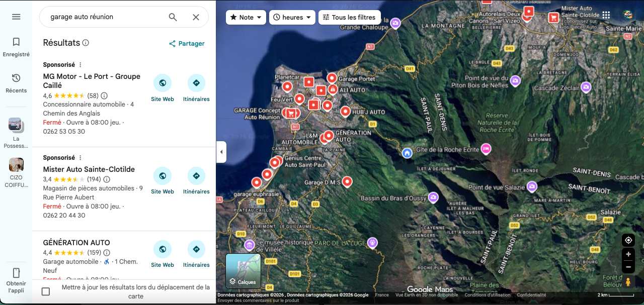Open MG Motor - Le Port listing
This screenshot has height=305, width=644.
(x=92, y=81)
